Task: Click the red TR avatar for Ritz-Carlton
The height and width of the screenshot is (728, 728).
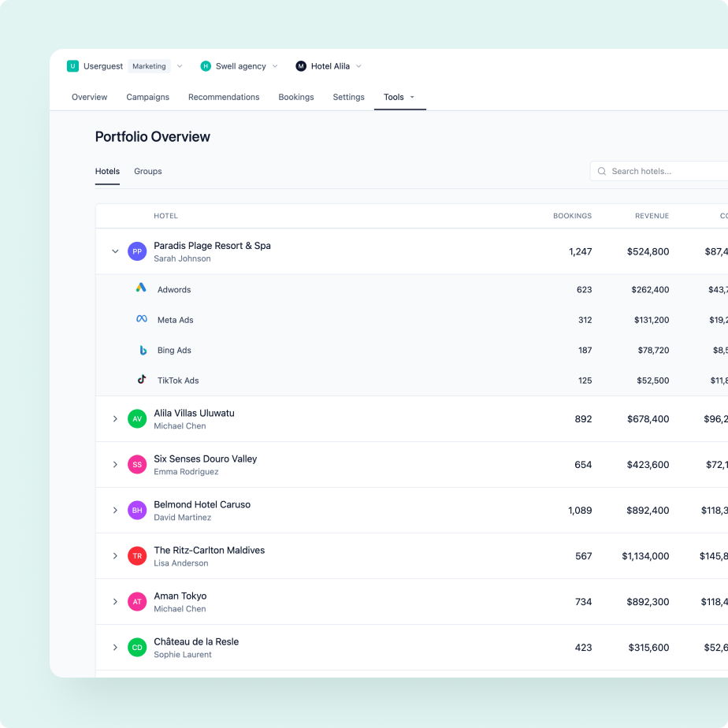Action: point(137,555)
